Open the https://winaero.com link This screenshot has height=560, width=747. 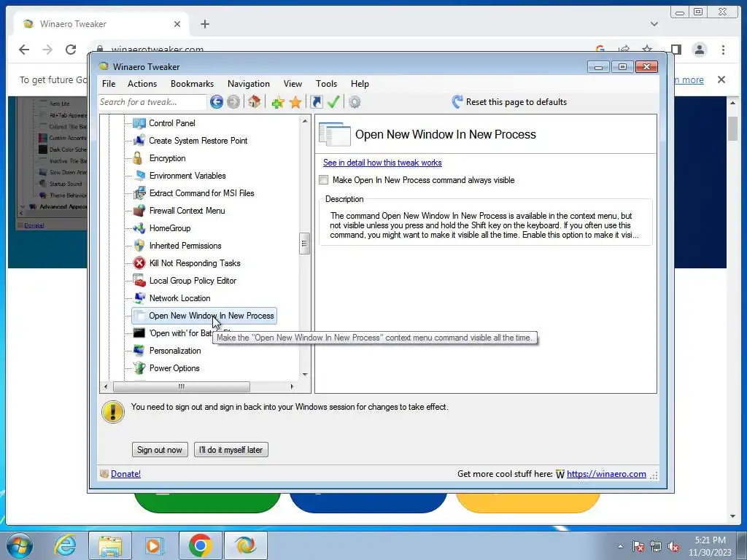tap(606, 474)
